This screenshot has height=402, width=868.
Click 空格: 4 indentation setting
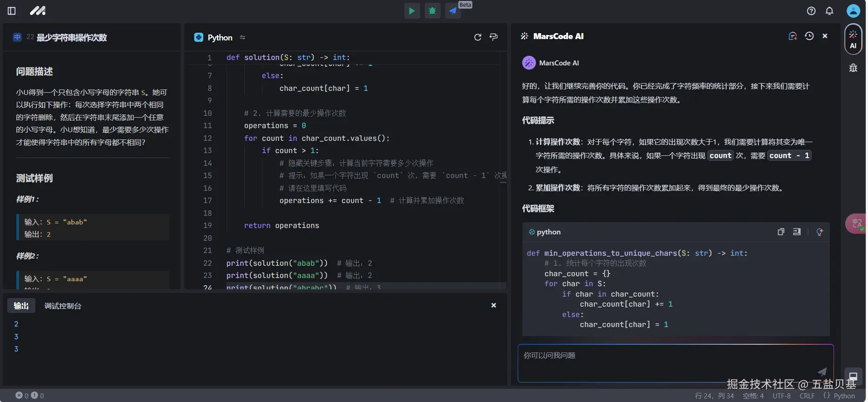[753, 396]
